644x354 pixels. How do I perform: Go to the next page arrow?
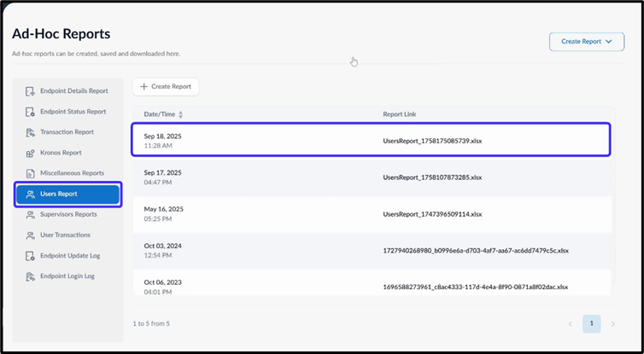coord(612,324)
